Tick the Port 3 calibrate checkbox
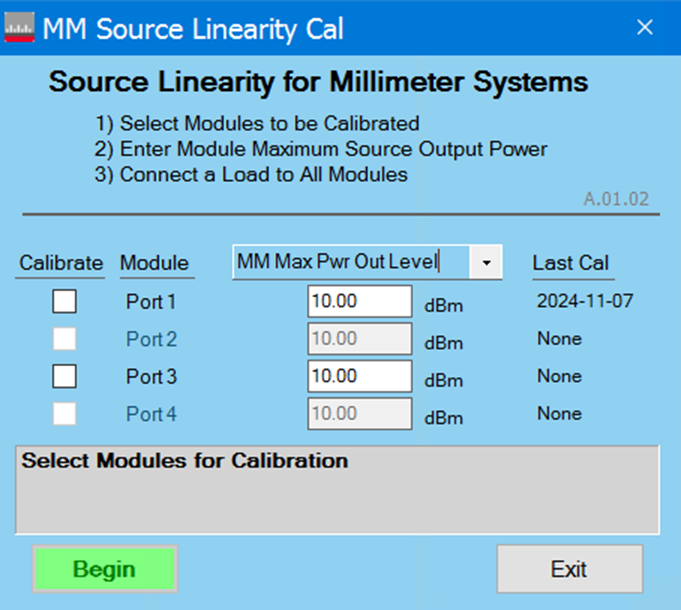Screen dimensions: 681x610 [x=64, y=376]
